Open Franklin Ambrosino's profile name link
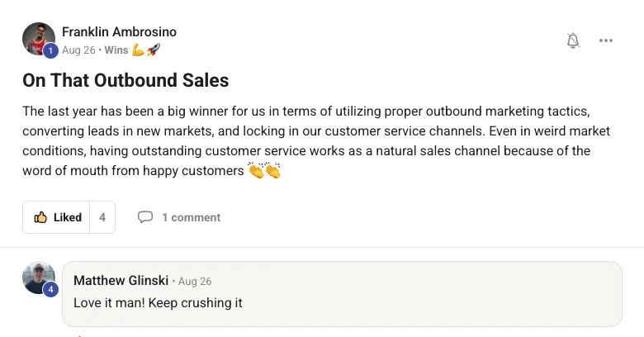644x337 pixels. pyautogui.click(x=119, y=32)
